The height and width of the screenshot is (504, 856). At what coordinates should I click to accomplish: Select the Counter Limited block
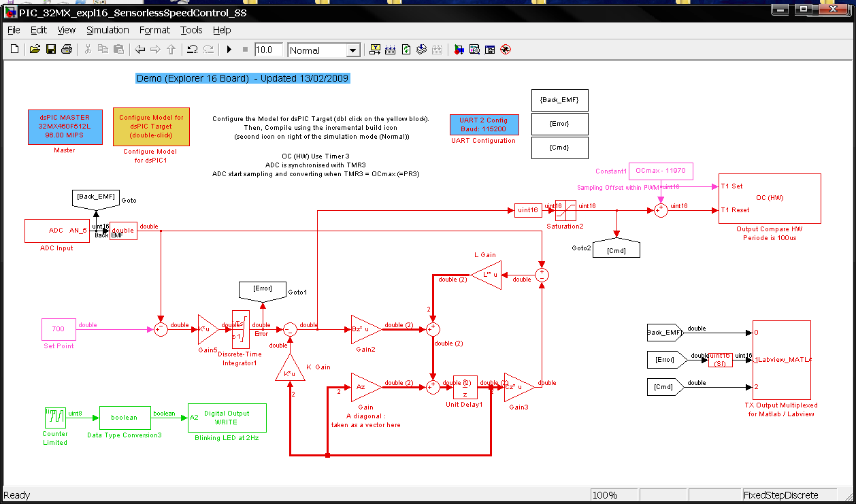point(55,418)
